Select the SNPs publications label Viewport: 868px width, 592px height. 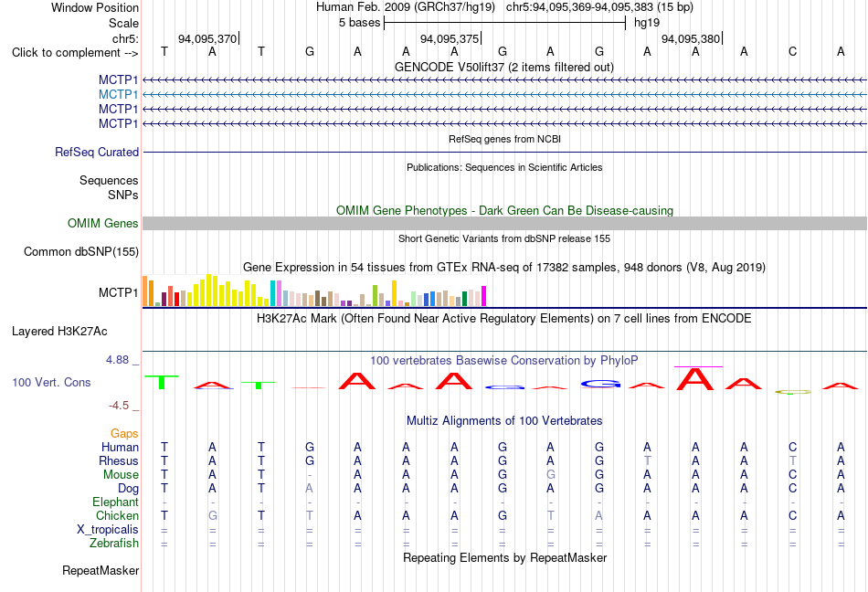click(123, 195)
